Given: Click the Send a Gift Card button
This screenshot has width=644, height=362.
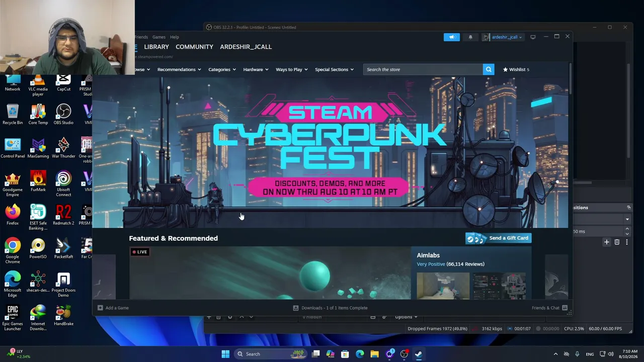Looking at the screenshot, I should coord(498,238).
